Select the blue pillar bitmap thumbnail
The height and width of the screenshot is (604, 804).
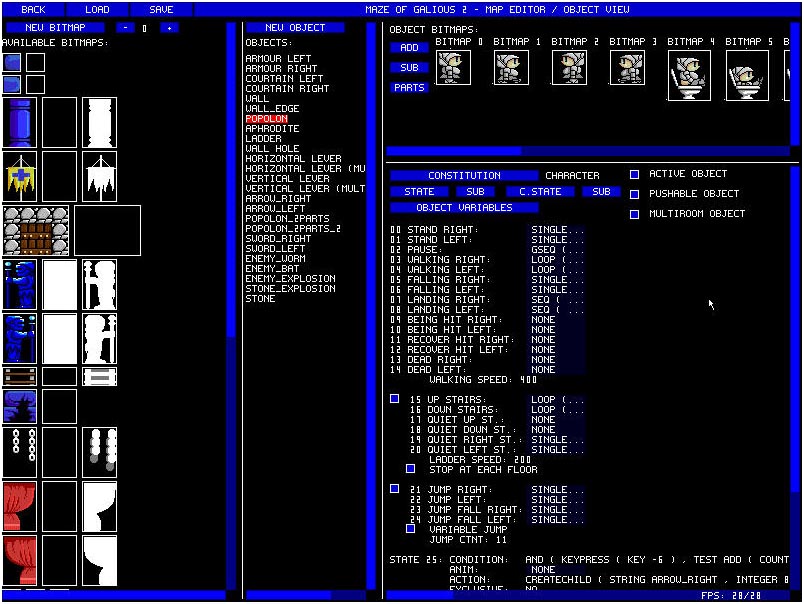click(19, 123)
